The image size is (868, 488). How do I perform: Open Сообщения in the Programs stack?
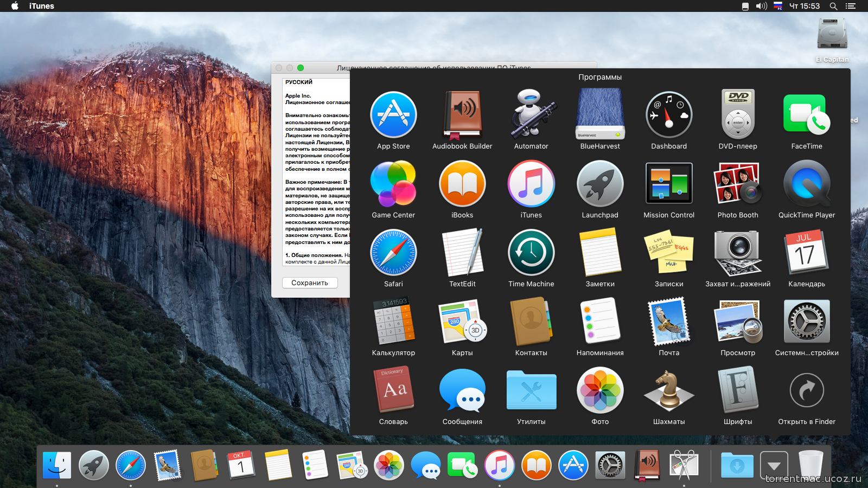462,390
